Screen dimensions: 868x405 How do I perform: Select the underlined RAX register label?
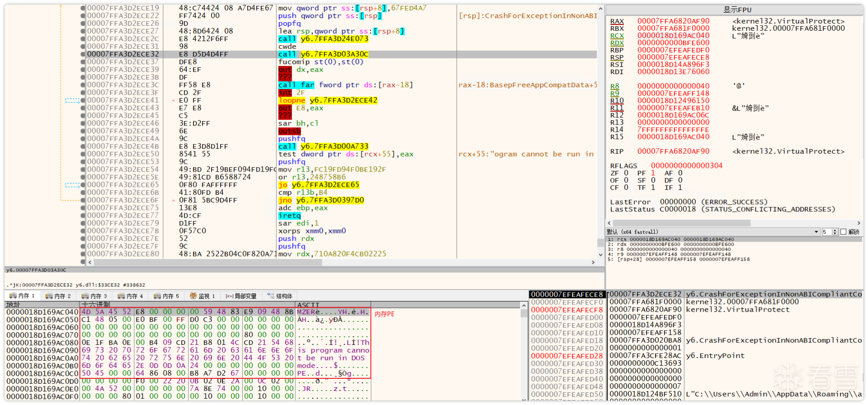617,21
